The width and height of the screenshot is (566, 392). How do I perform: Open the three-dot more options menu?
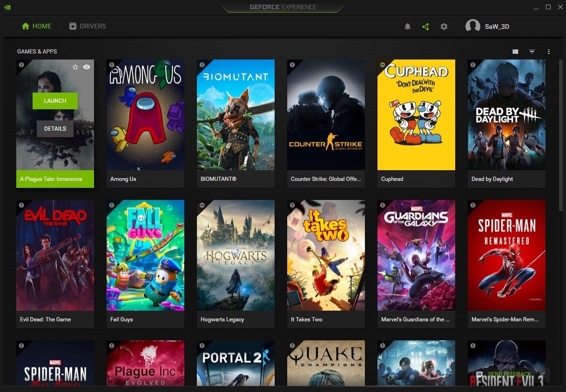pyautogui.click(x=549, y=52)
